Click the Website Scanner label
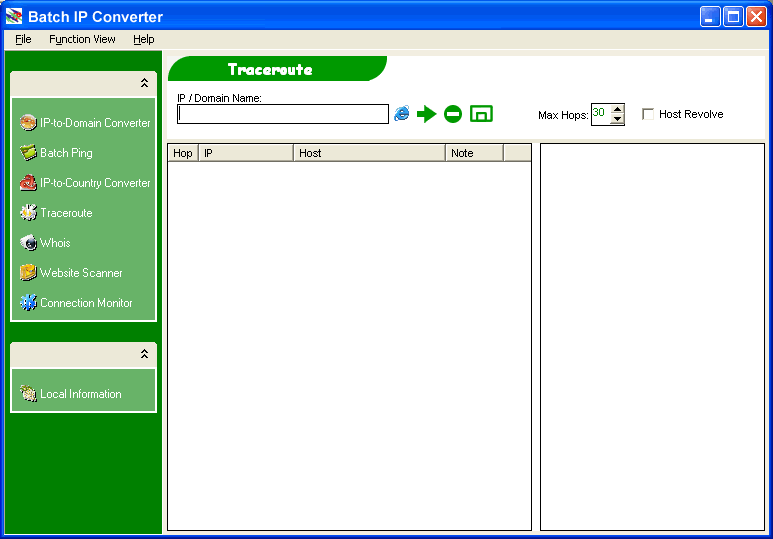This screenshot has width=773, height=539. (x=81, y=273)
